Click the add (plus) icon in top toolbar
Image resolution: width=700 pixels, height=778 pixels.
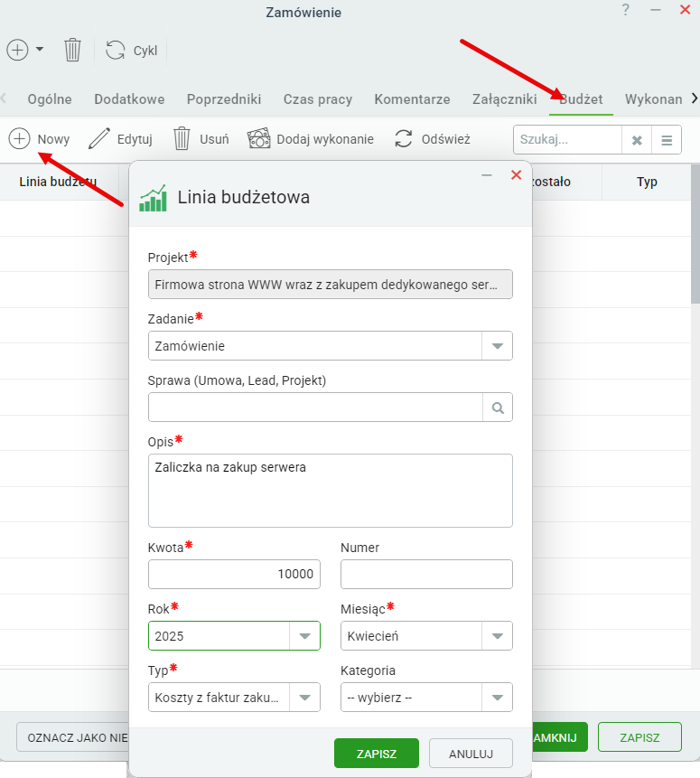click(x=17, y=50)
